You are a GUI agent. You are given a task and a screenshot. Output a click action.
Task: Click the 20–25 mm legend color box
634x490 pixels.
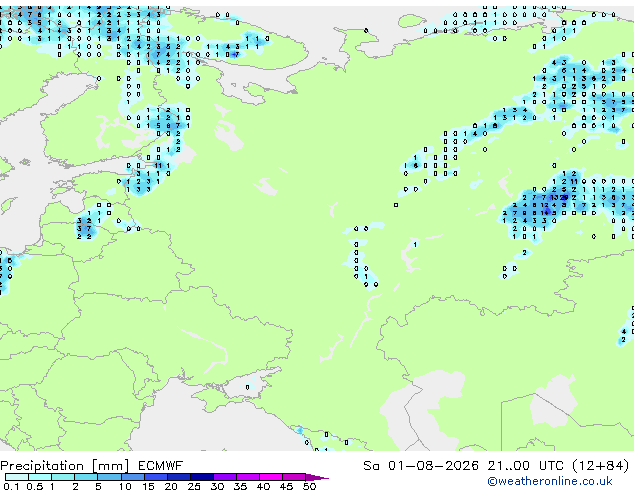(x=178, y=477)
